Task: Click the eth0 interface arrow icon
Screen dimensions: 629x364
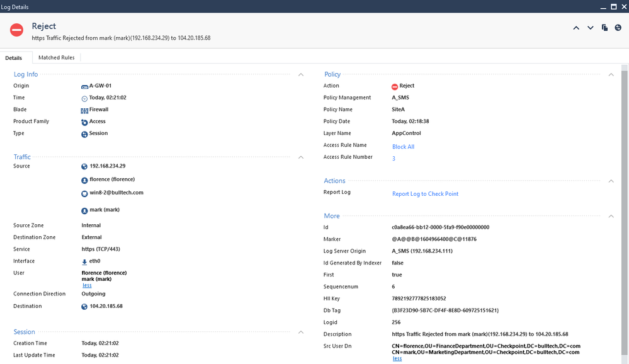Action: click(x=84, y=261)
